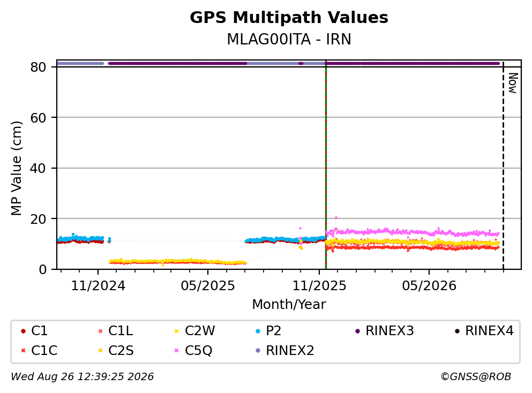Click the C2W legend marker

click(176, 331)
